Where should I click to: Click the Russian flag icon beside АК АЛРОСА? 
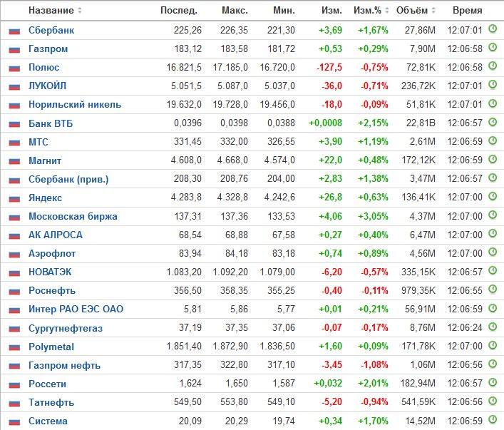tap(14, 235)
